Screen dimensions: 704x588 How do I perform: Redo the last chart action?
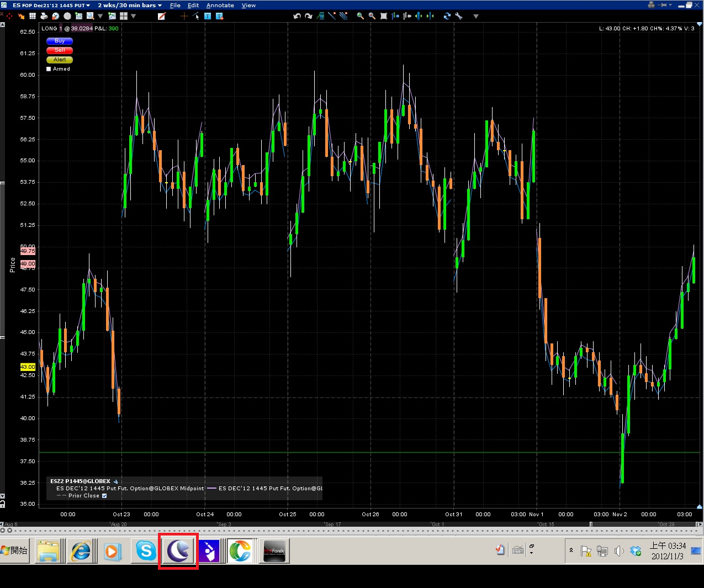(x=309, y=16)
